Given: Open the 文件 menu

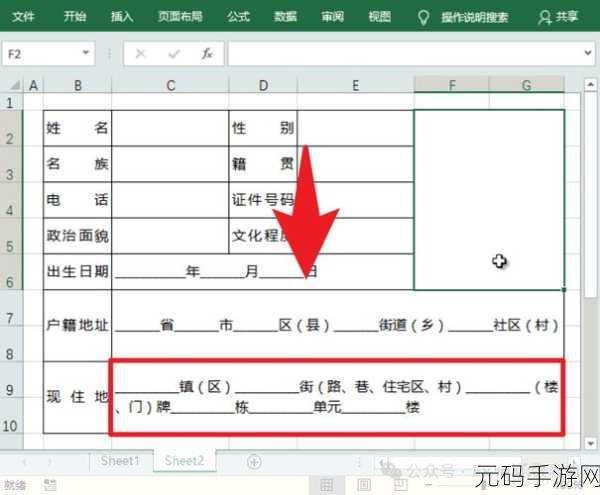Looking at the screenshot, I should click(23, 16).
